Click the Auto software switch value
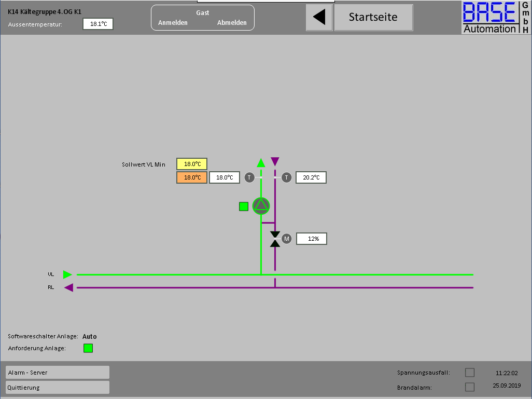Viewport: 532px width, 399px height. tap(90, 337)
